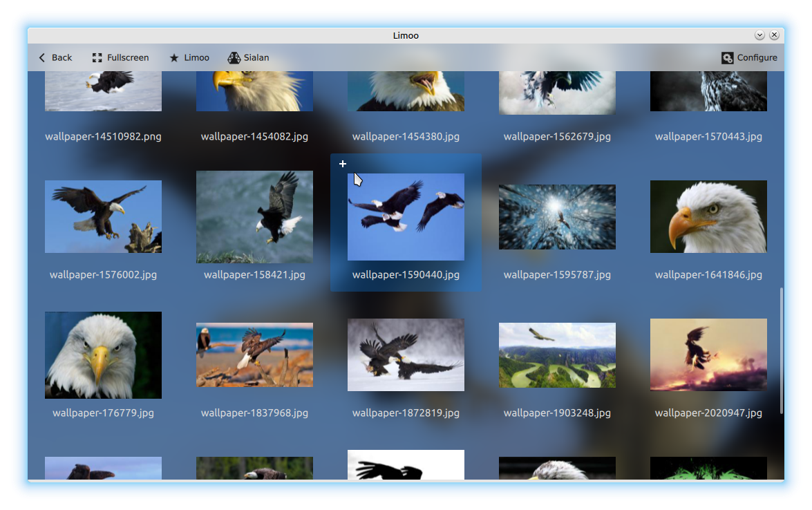Click the black eagle silhouette thumbnail
The width and height of the screenshot is (812, 510).
click(x=406, y=464)
